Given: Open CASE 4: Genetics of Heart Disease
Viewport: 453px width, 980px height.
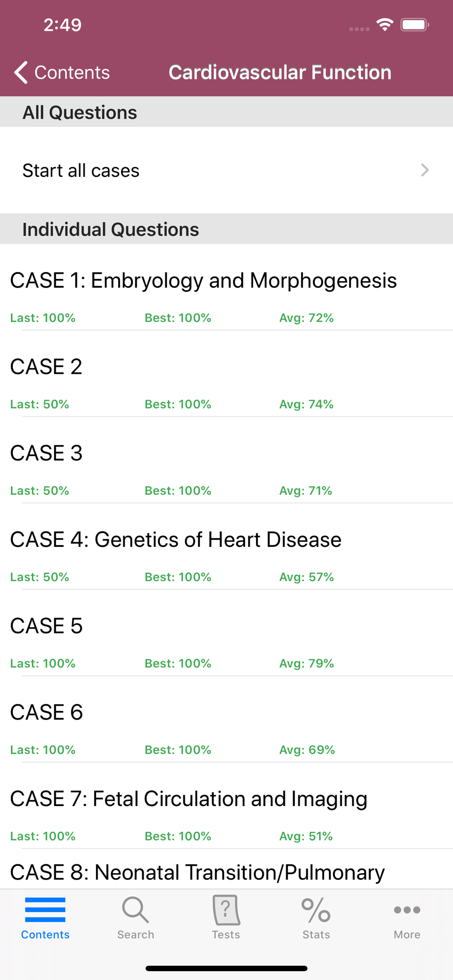Looking at the screenshot, I should [x=176, y=540].
